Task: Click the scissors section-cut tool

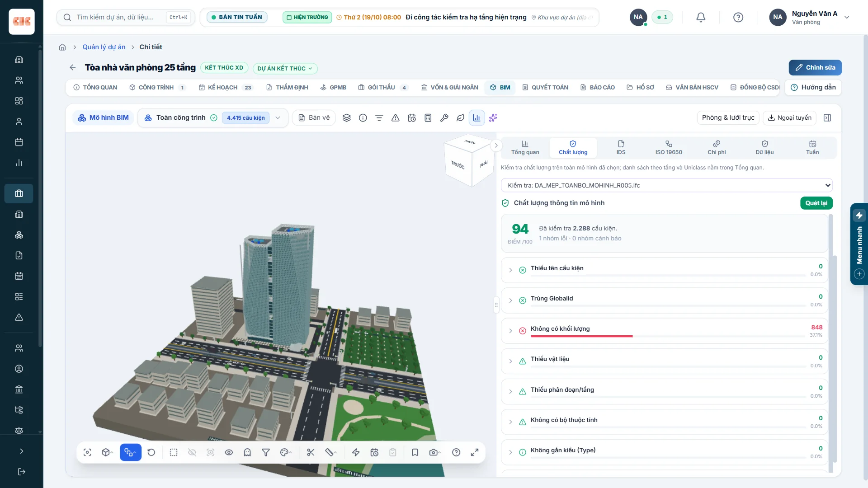Action: pyautogui.click(x=311, y=452)
